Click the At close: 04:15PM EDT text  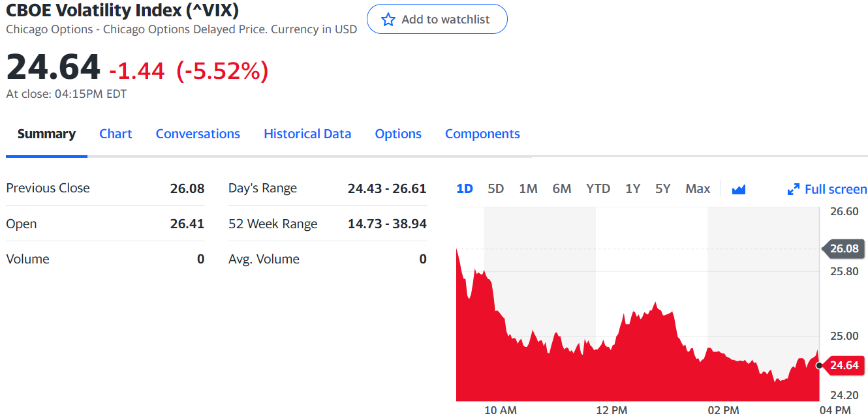[67, 94]
